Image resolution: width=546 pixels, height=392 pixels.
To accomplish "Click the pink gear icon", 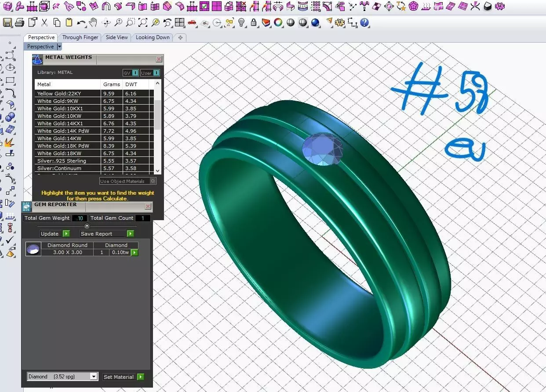I will tap(500, 6).
